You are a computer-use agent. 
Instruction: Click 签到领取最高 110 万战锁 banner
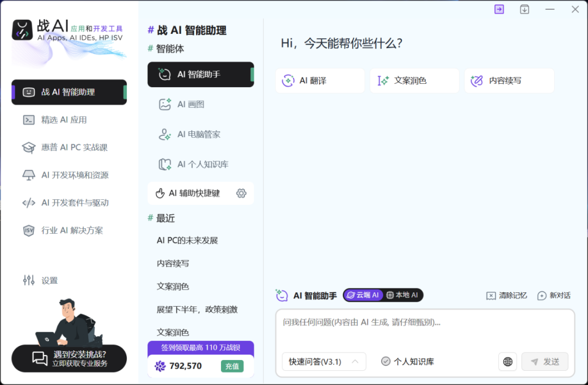(x=200, y=347)
